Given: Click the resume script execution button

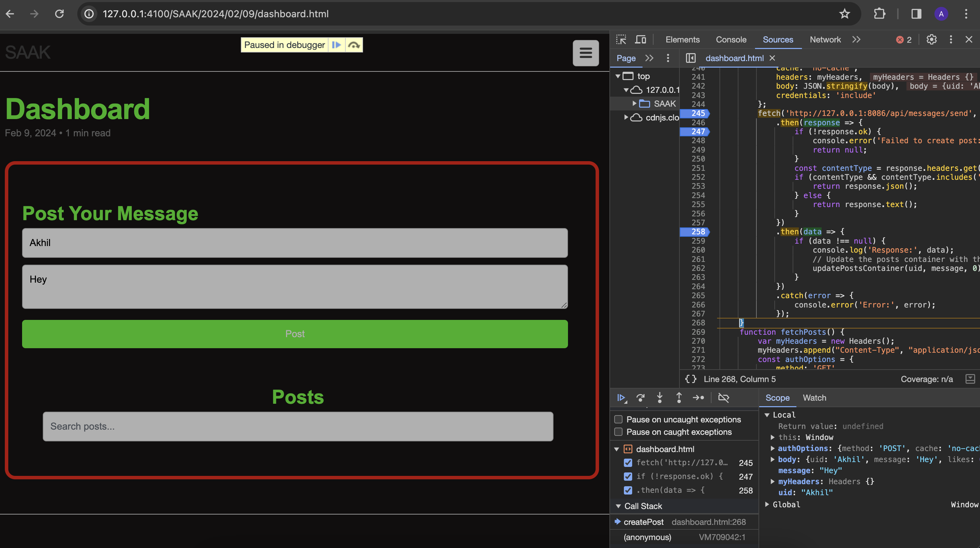Looking at the screenshot, I should pos(620,397).
